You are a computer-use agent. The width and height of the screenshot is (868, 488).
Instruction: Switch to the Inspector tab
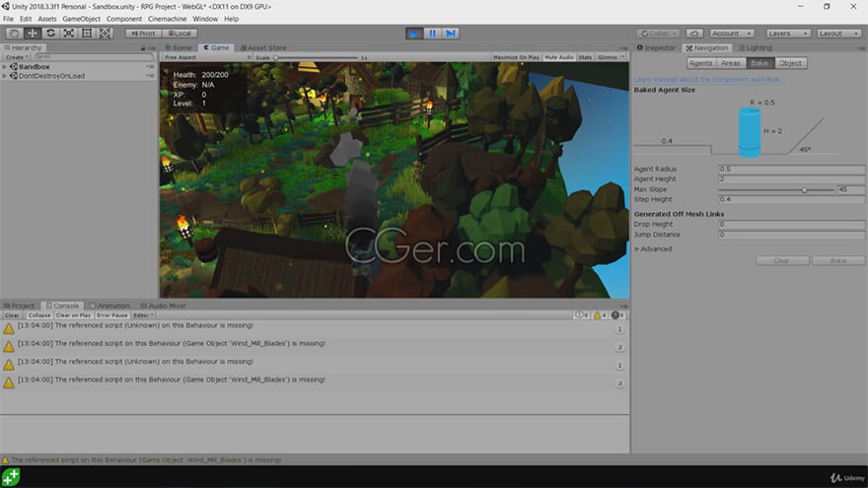pyautogui.click(x=657, y=47)
